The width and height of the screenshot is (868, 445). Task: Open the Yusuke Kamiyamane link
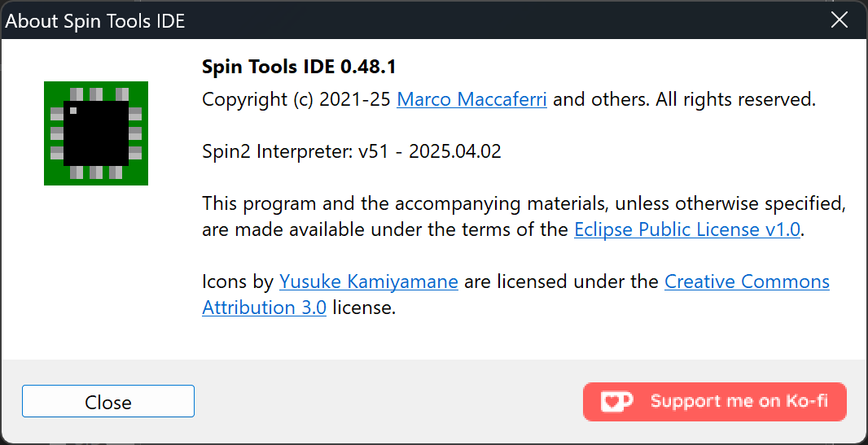tap(369, 282)
